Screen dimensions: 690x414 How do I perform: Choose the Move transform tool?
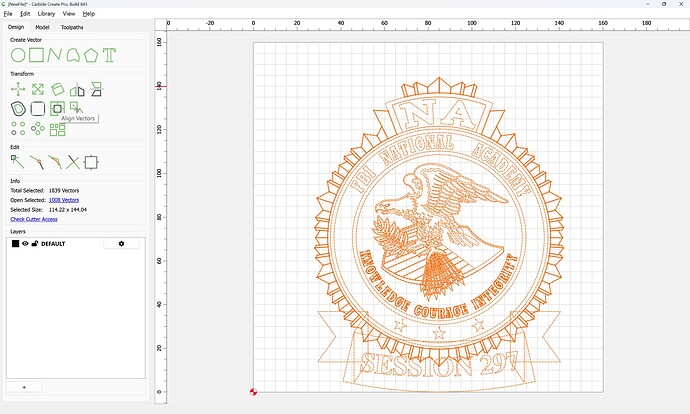point(18,89)
